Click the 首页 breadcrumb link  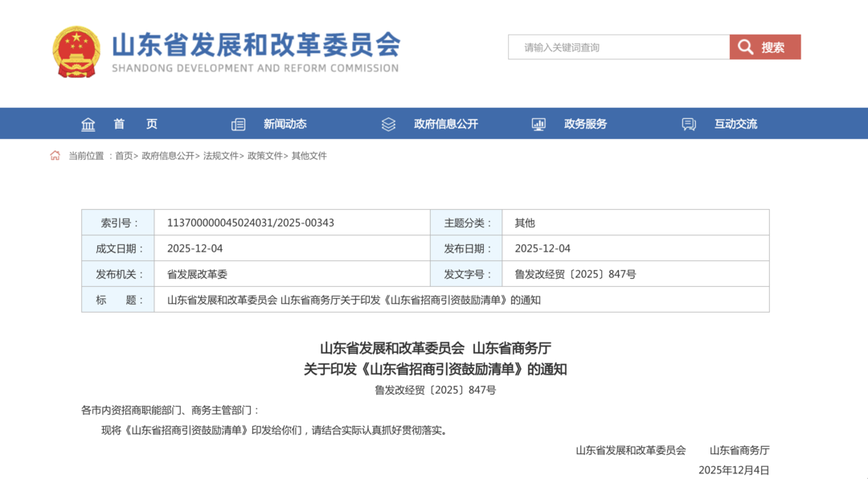124,156
